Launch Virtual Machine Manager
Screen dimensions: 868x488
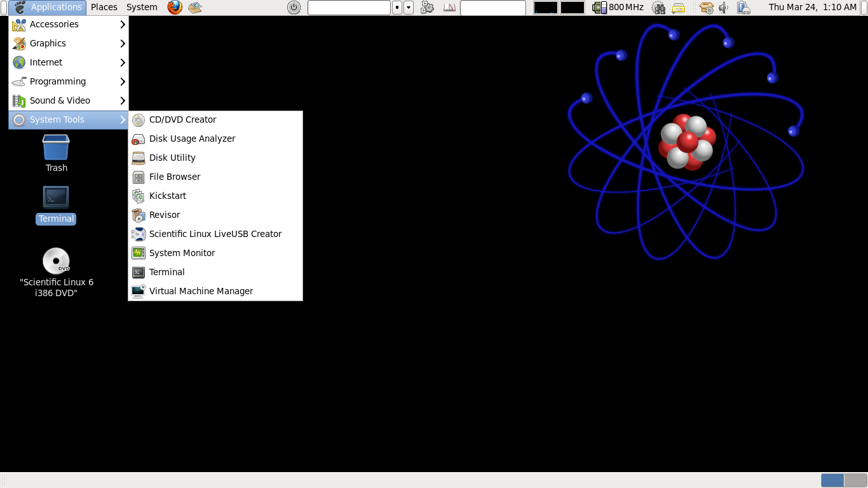[215, 291]
